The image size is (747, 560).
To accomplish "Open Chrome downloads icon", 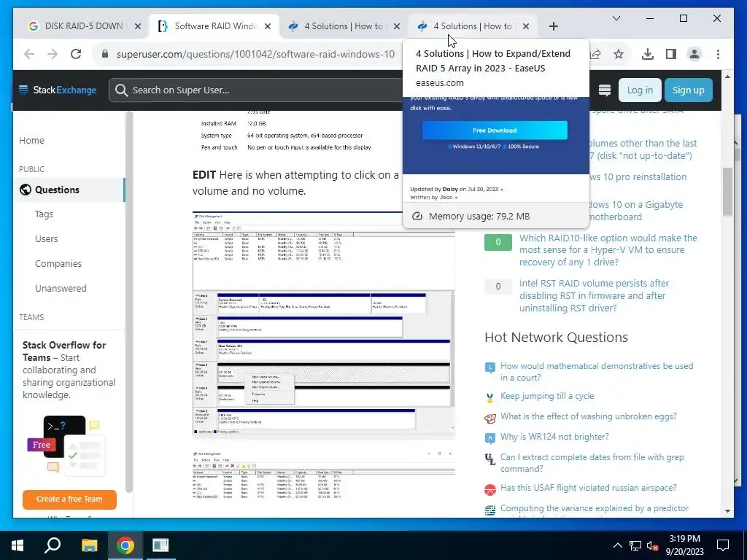I will point(648,54).
